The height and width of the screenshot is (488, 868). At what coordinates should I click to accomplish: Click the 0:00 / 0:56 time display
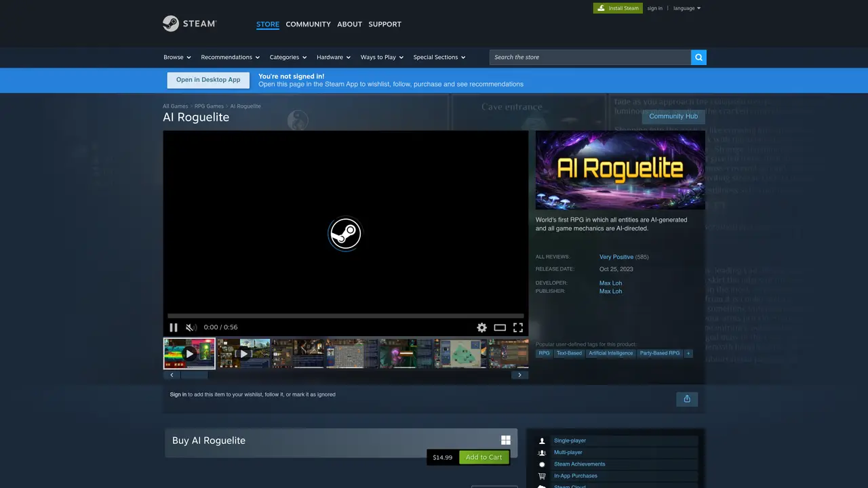click(221, 327)
